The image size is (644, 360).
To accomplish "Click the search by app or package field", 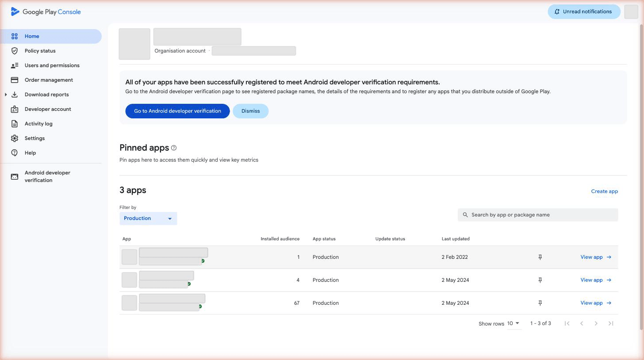I will click(x=537, y=215).
